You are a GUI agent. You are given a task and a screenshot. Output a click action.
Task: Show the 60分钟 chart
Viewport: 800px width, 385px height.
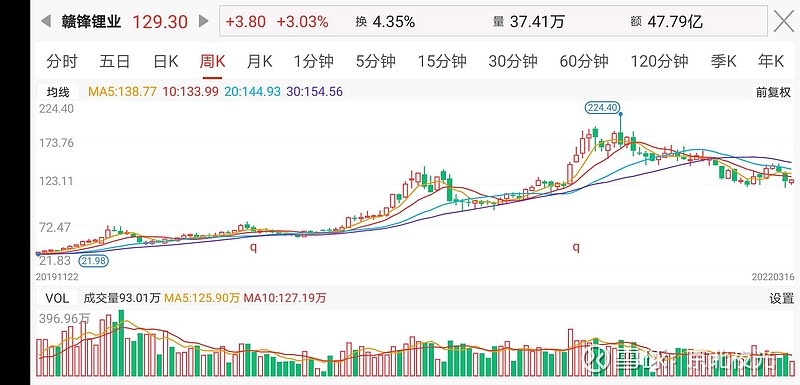coord(584,62)
